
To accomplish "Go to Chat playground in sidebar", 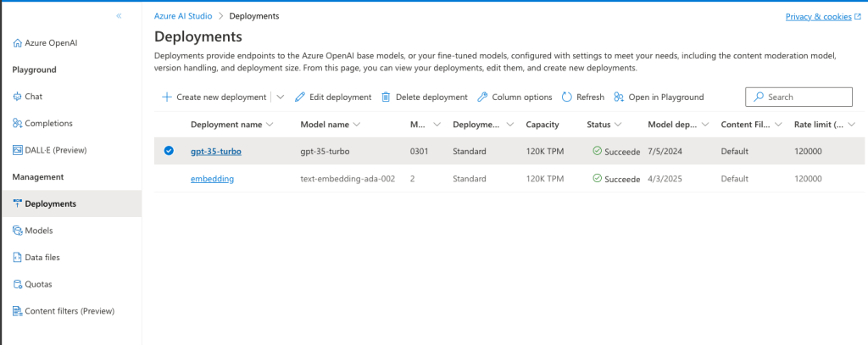I will [x=33, y=97].
